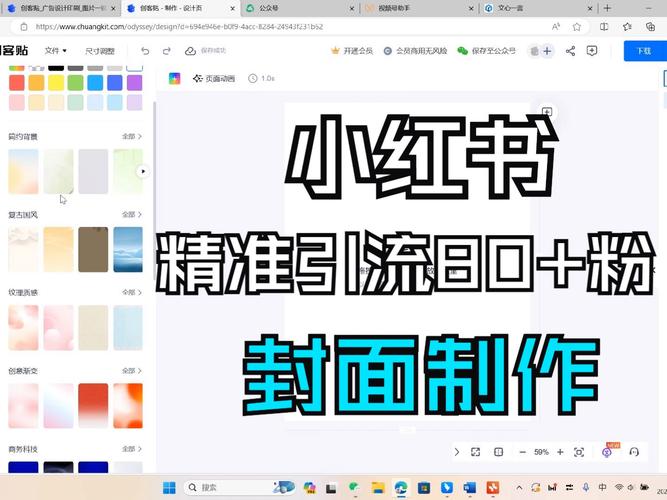Expand 简约背景 全部 link
This screenshot has height=500, width=667.
[x=131, y=137]
